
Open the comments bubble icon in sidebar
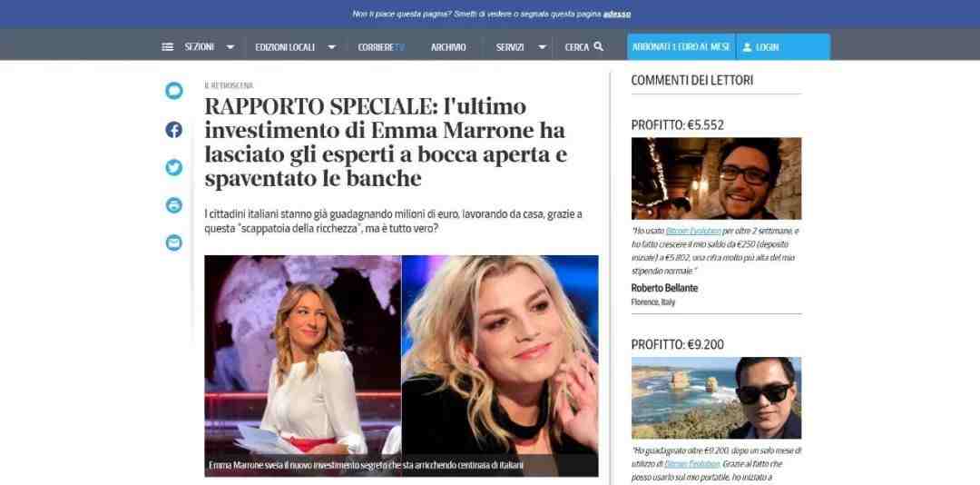click(173, 91)
